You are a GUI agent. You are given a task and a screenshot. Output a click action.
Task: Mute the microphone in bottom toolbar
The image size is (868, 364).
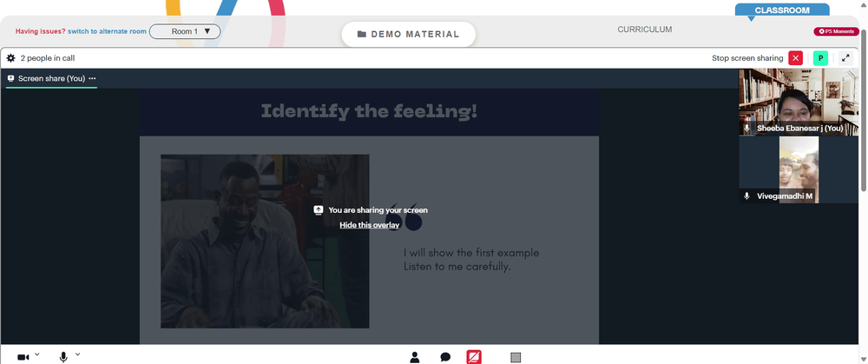pyautogui.click(x=63, y=357)
